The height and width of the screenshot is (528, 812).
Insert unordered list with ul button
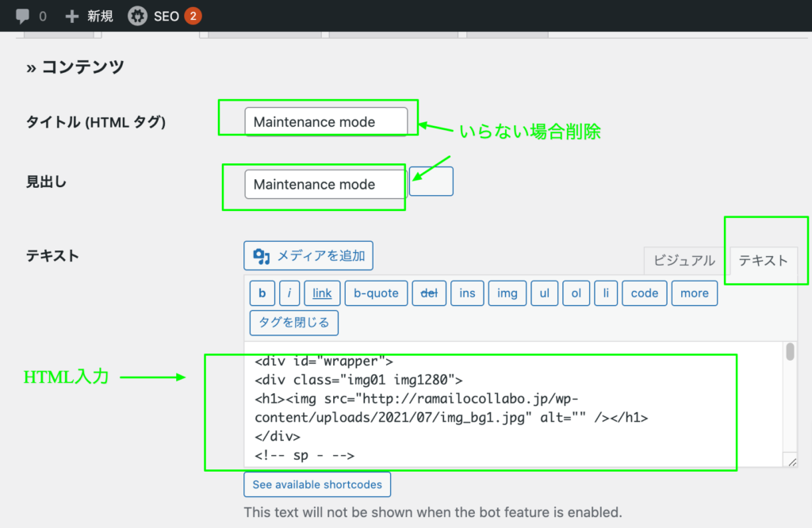(x=544, y=293)
